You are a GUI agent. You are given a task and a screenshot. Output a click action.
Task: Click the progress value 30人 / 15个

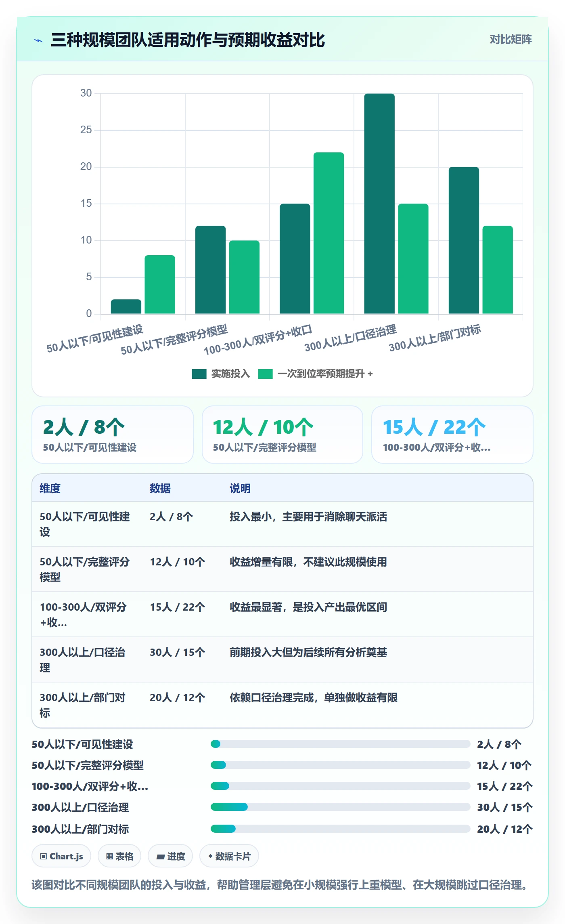pyautogui.click(x=505, y=807)
